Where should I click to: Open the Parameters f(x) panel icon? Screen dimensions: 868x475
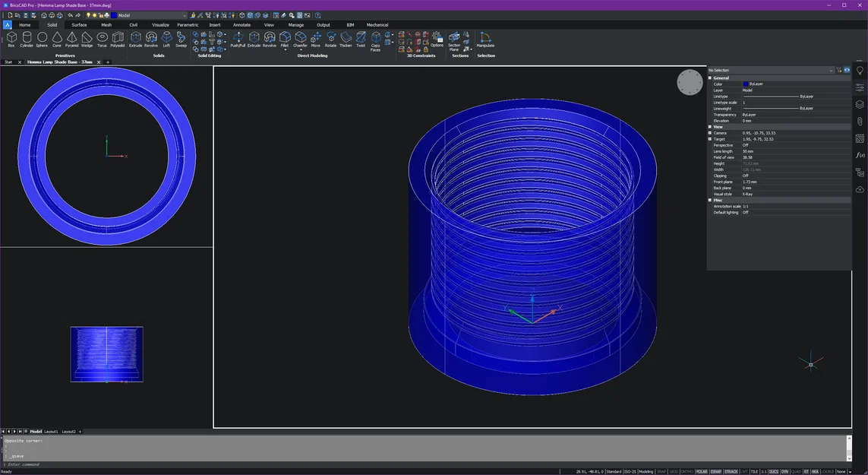pyautogui.click(x=860, y=155)
